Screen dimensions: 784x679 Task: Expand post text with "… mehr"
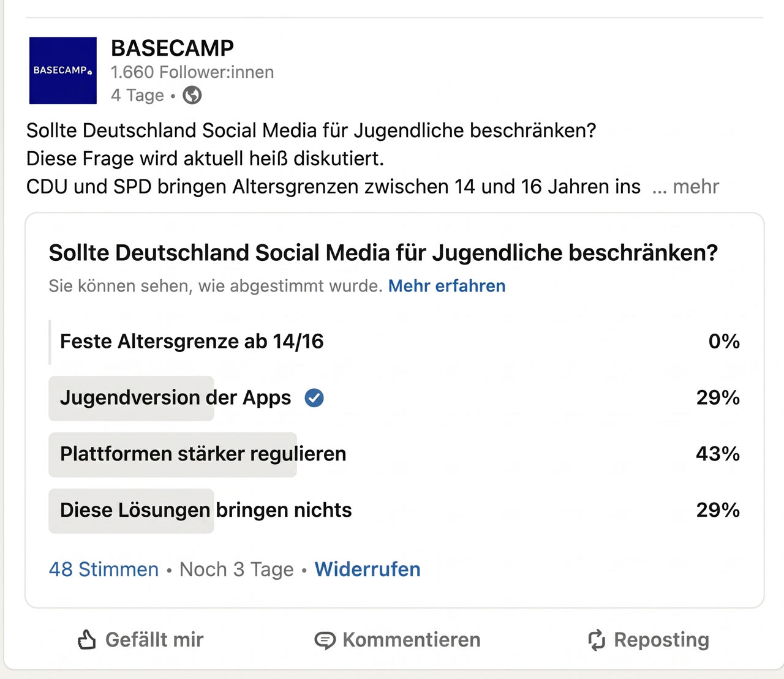[x=686, y=186]
